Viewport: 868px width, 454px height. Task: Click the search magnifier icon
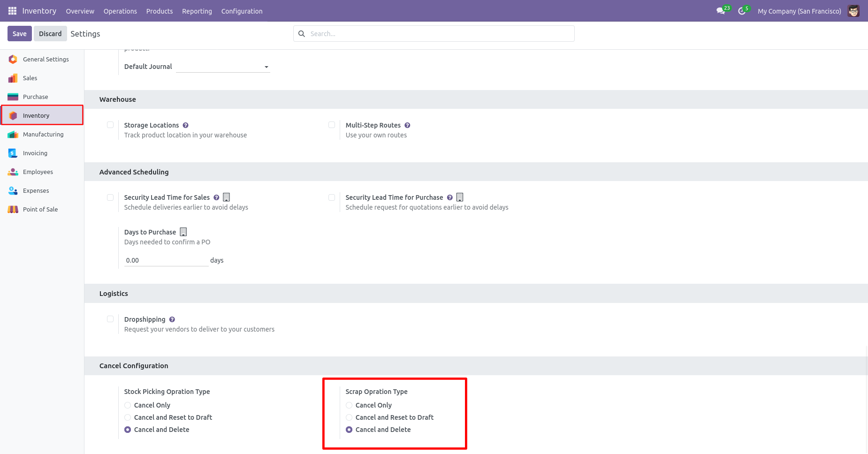[302, 34]
